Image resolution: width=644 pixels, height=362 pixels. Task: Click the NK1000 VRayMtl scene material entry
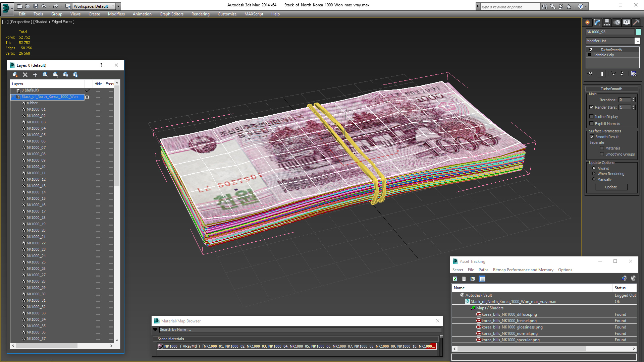[x=297, y=346]
